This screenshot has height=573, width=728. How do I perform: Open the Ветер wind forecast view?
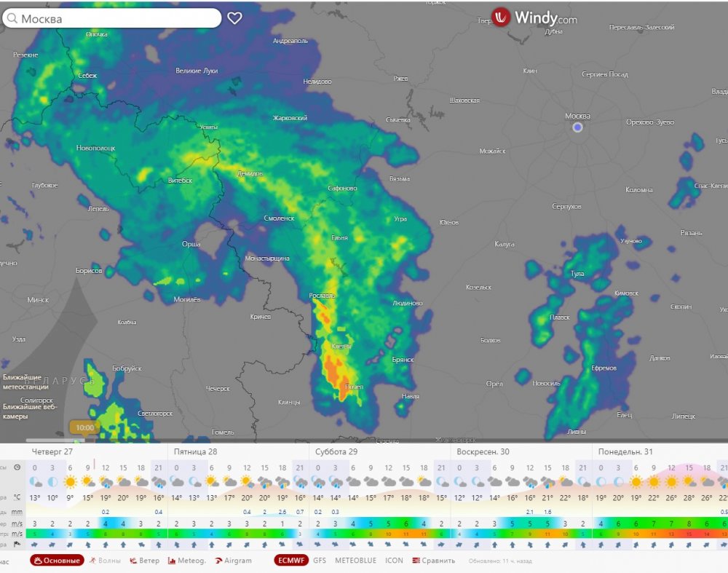click(x=144, y=561)
